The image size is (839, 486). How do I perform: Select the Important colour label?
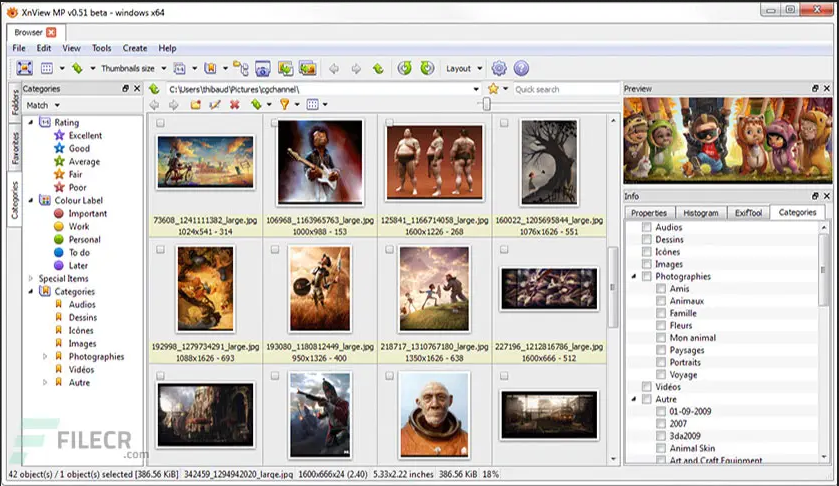(87, 214)
